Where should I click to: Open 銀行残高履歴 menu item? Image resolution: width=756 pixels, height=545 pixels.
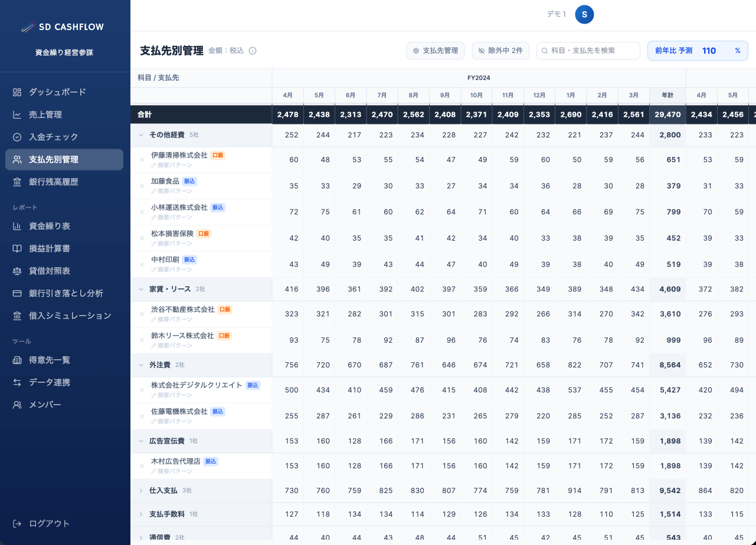(64, 182)
